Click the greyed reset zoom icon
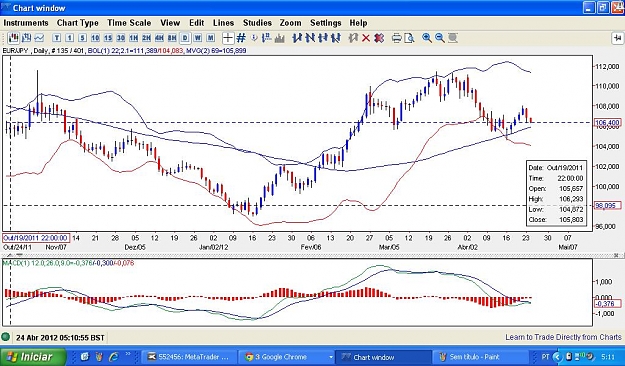 453,38
